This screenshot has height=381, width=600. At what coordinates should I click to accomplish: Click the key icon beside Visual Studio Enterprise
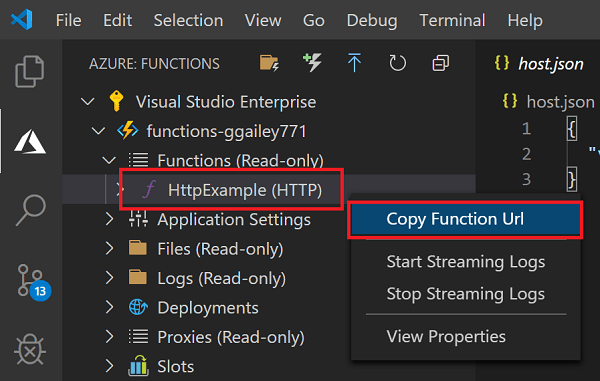click(116, 101)
